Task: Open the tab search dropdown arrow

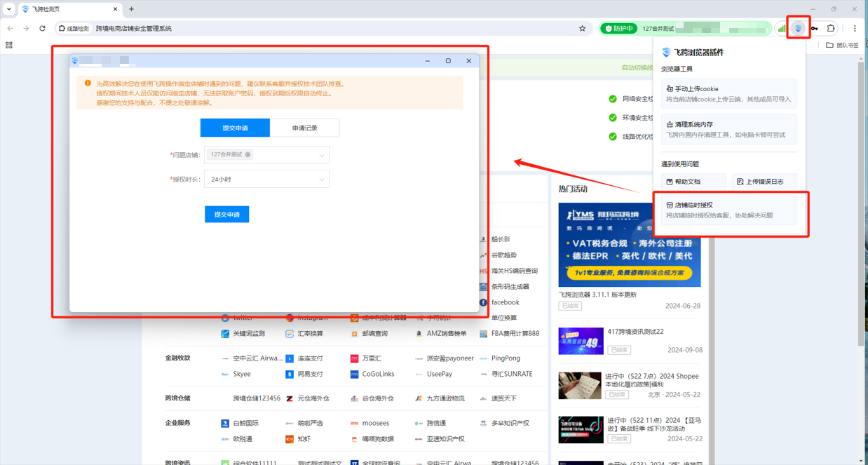Action: tap(9, 9)
